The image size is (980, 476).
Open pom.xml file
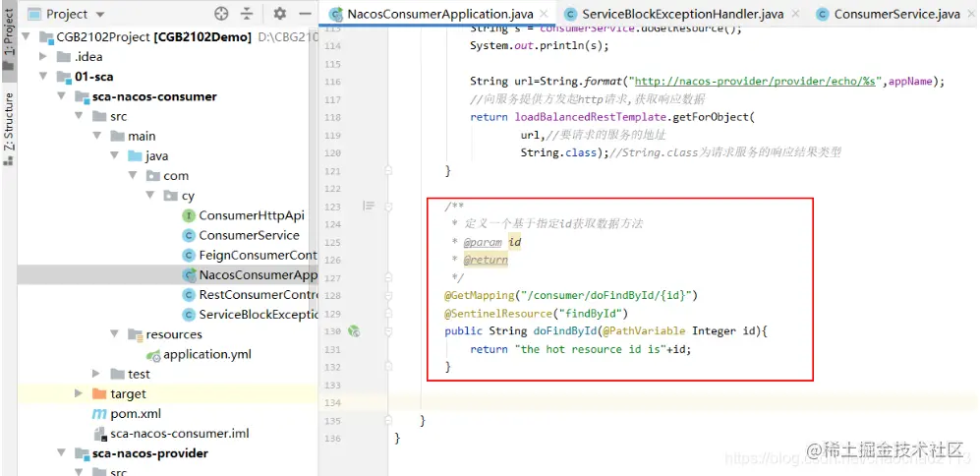click(136, 414)
